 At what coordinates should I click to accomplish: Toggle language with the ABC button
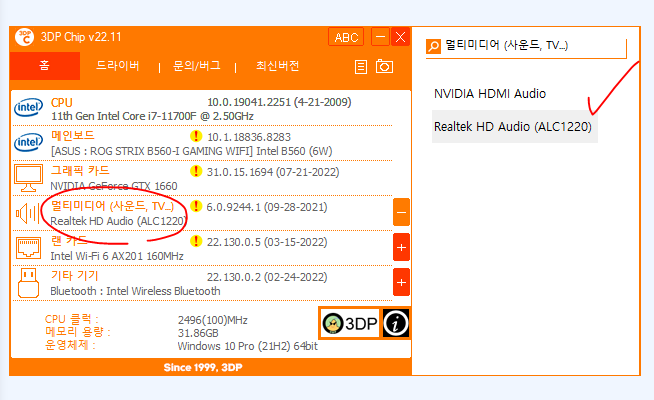click(346, 37)
